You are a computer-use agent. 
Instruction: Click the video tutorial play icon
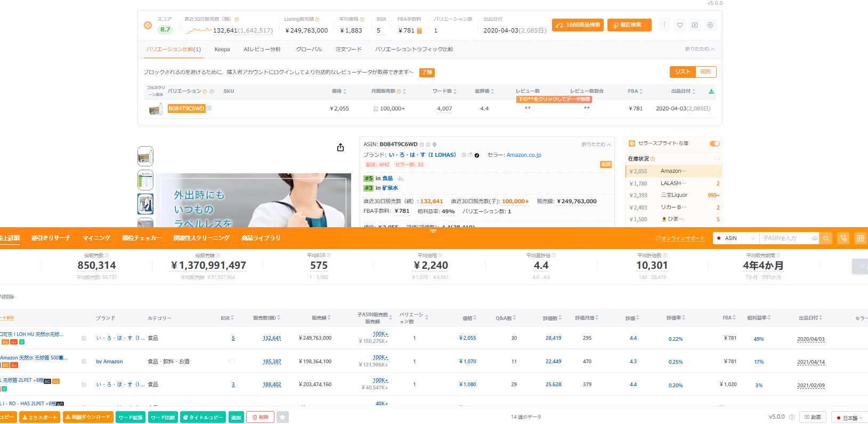pyautogui.click(x=695, y=25)
